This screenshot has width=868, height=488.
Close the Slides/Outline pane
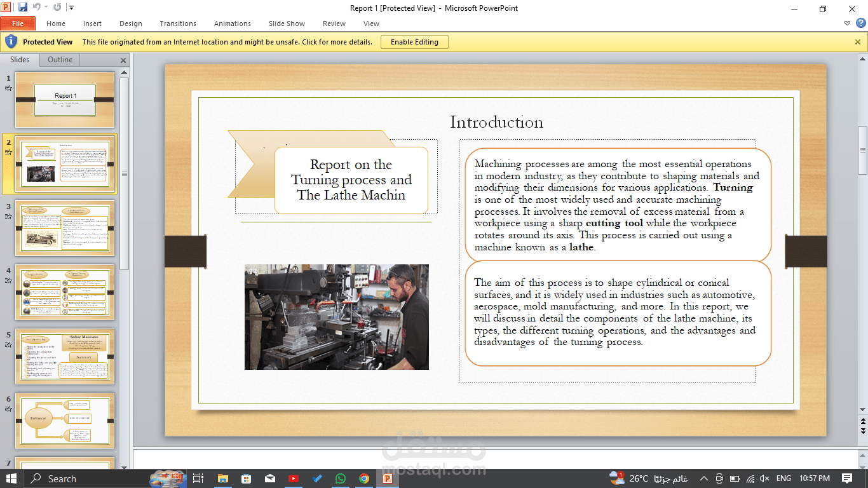pos(123,60)
